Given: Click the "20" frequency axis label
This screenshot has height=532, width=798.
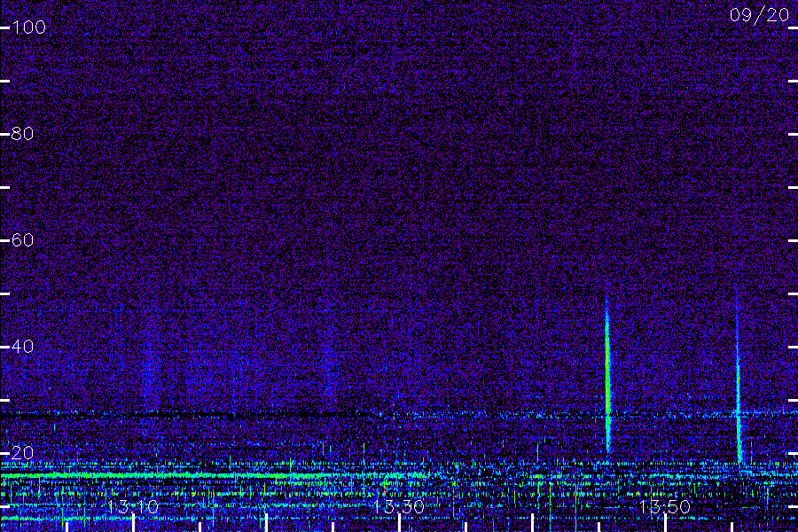Looking at the screenshot, I should click(22, 452).
